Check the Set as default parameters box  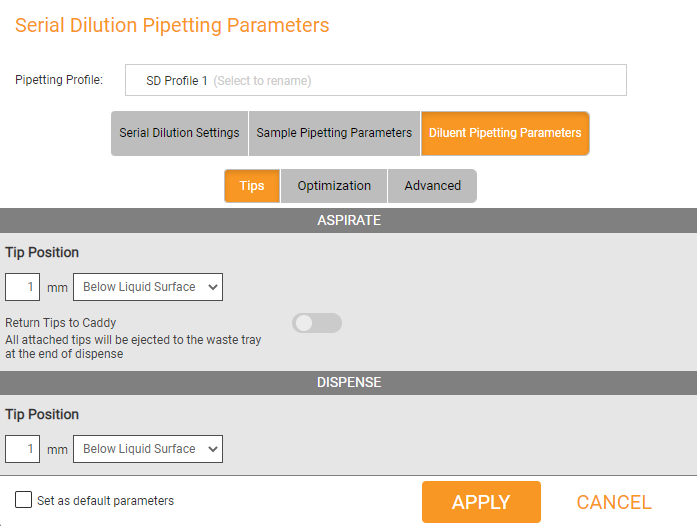point(23,499)
